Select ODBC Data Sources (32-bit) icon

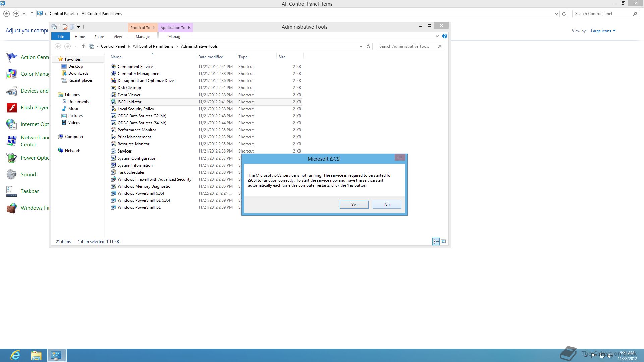[x=113, y=116]
